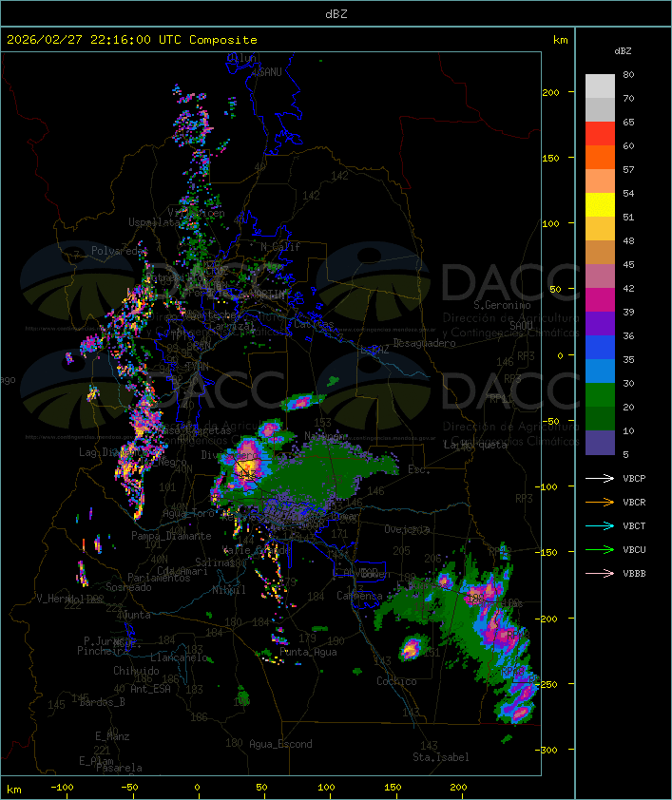Image resolution: width=672 pixels, height=800 pixels.
Task: Click the "dBZ" heading above the color legend
Action: tap(623, 51)
